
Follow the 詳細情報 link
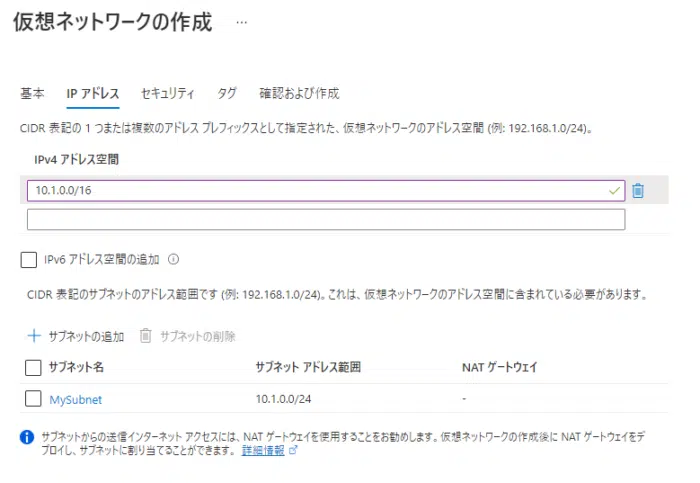262,451
